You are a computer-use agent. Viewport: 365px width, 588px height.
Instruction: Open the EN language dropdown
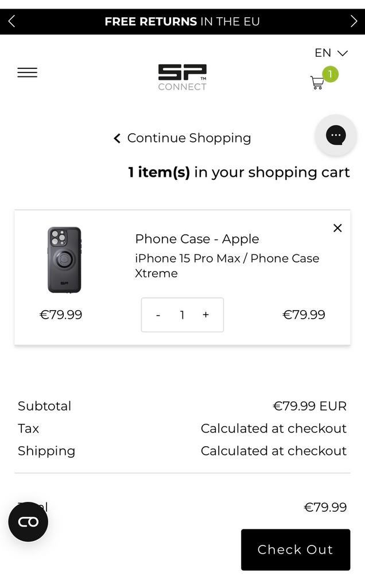[330, 53]
